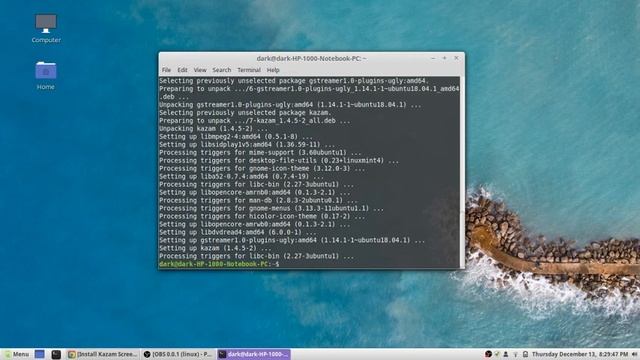Click 'Preparing to unpack .../7-kazam_1.4.5-2_all.deb' line

pyautogui.click(x=255, y=121)
